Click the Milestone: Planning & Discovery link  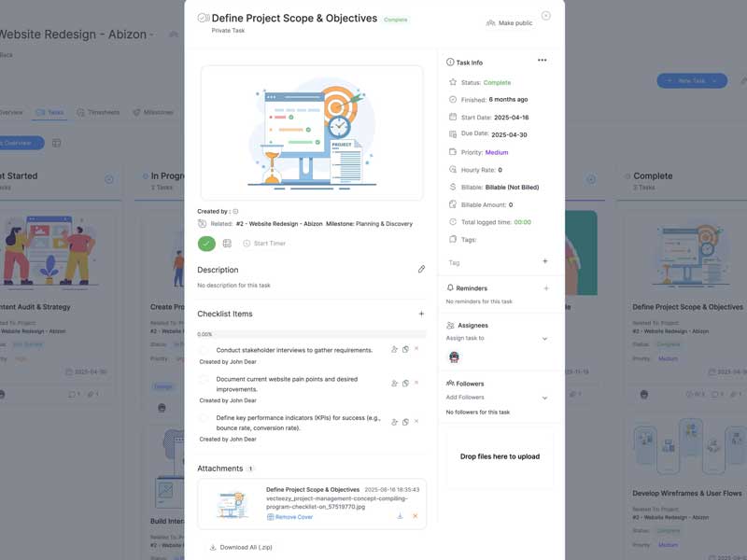pyautogui.click(x=369, y=224)
